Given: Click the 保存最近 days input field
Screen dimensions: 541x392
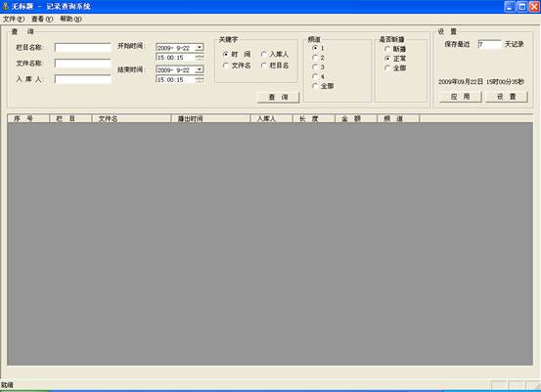Looking at the screenshot, I should point(489,44).
